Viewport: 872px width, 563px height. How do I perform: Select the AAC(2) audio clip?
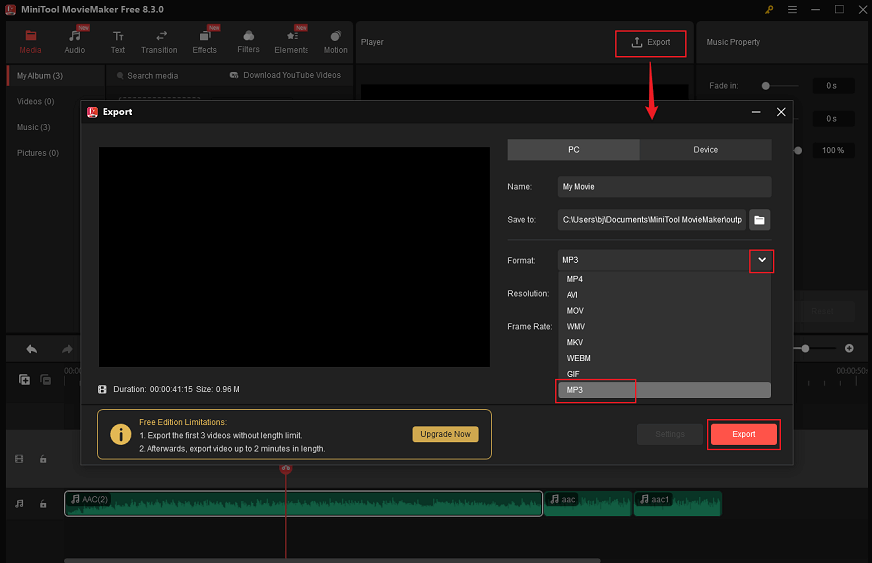[303, 503]
